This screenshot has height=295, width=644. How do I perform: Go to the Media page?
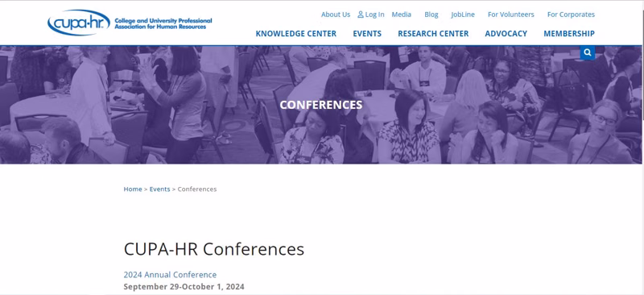[401, 15]
